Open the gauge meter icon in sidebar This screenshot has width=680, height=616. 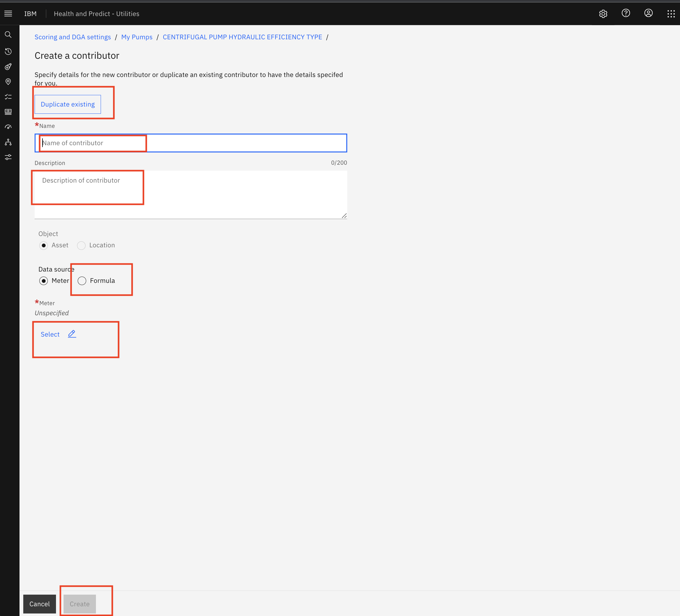(8, 127)
